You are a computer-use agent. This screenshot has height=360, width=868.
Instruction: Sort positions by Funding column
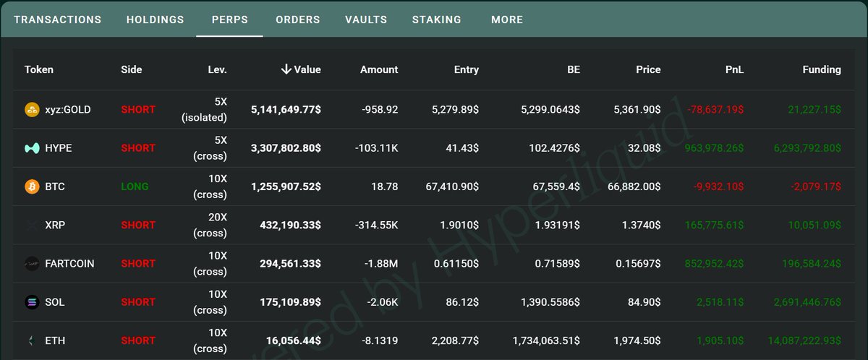[821, 69]
